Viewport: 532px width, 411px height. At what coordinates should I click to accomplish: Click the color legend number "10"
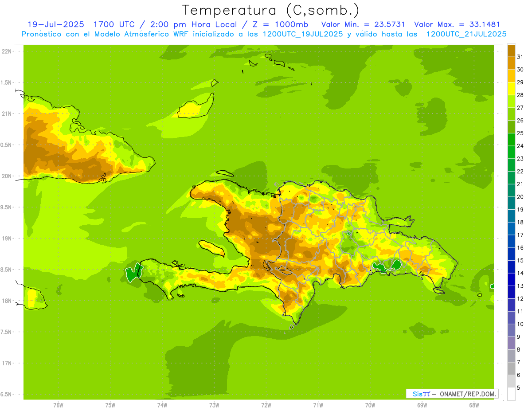coord(520,324)
